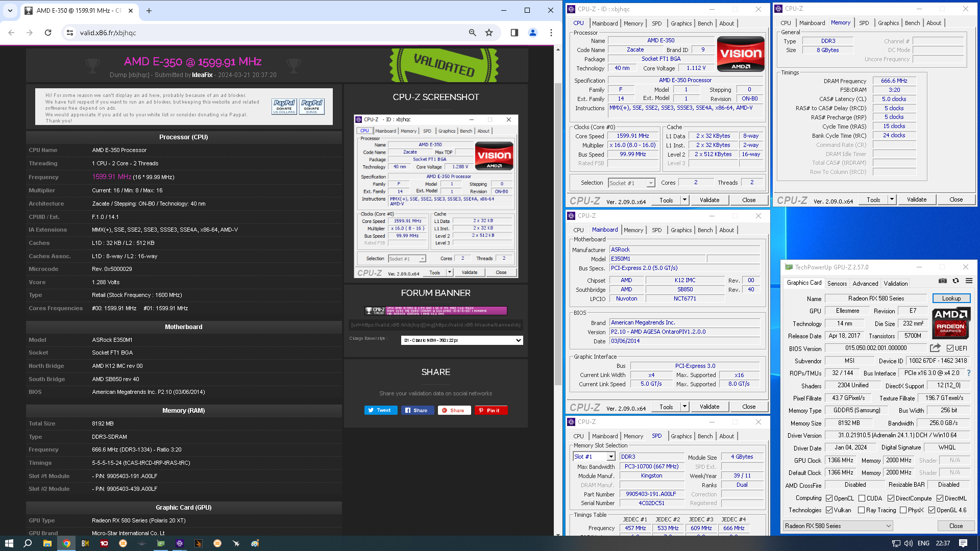The width and height of the screenshot is (980, 551).
Task: Click the AMD Radeon Graphics logo in GPU-Z
Action: pyautogui.click(x=950, y=323)
